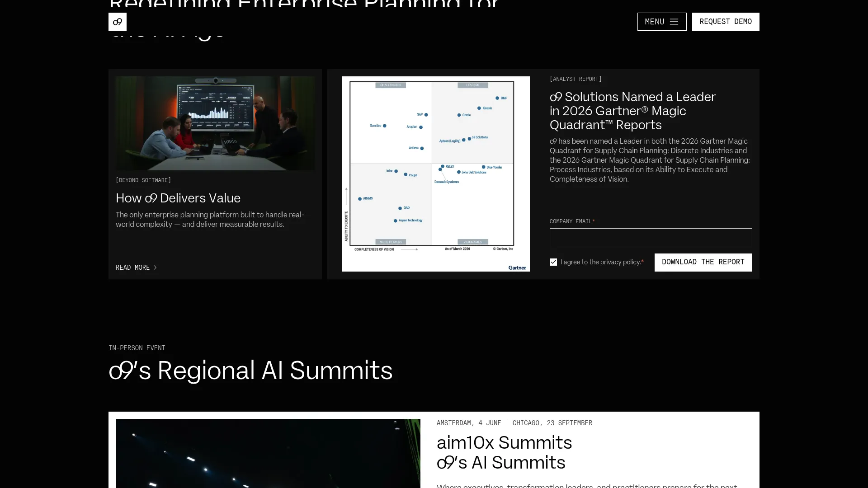
Task: Click the How o9 Delivers Value heading
Action: point(178,198)
